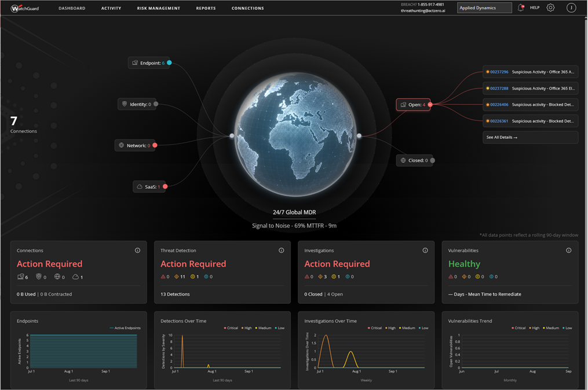Screen dimensions: 588x390
Task: Click medium severity icon in Vulnerabilities card
Action: coord(478,277)
